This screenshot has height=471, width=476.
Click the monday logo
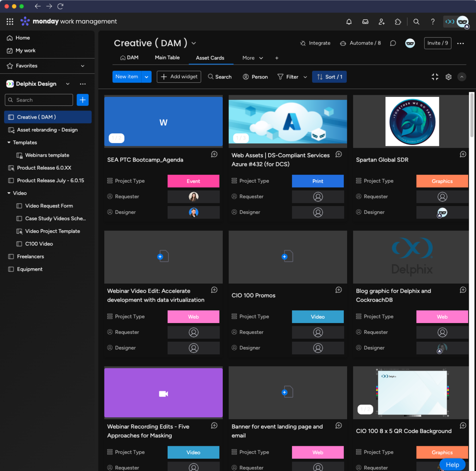pos(25,21)
